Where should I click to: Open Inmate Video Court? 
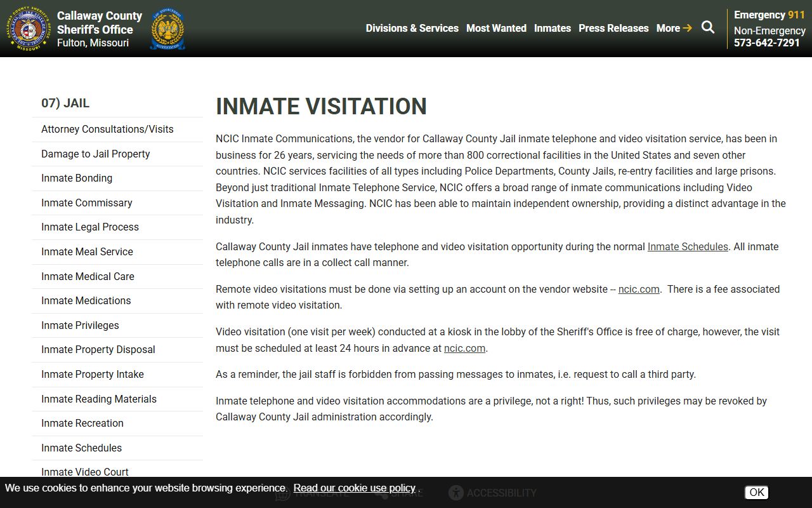point(117,472)
